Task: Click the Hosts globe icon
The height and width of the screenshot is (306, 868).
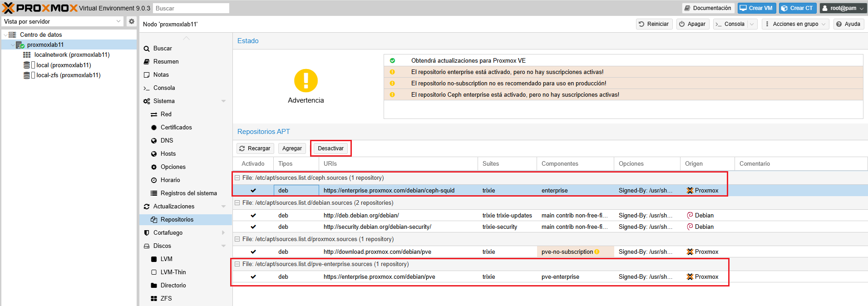Action: (x=154, y=154)
